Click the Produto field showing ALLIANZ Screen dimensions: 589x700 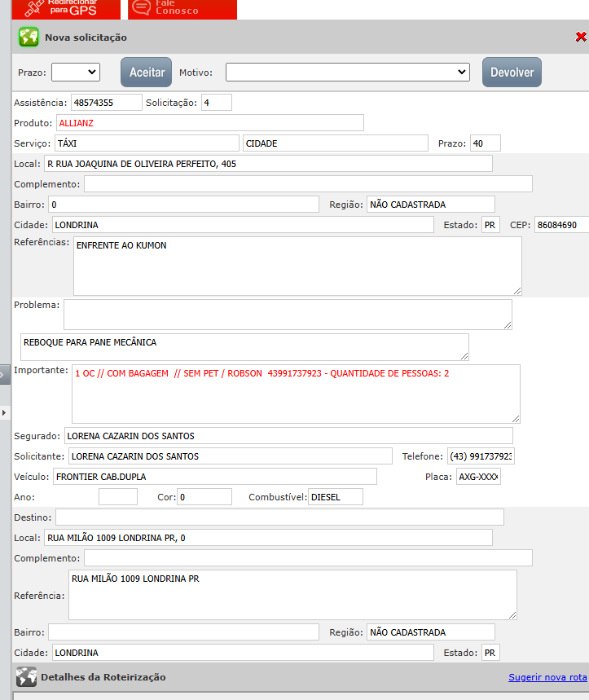pyautogui.click(x=209, y=123)
